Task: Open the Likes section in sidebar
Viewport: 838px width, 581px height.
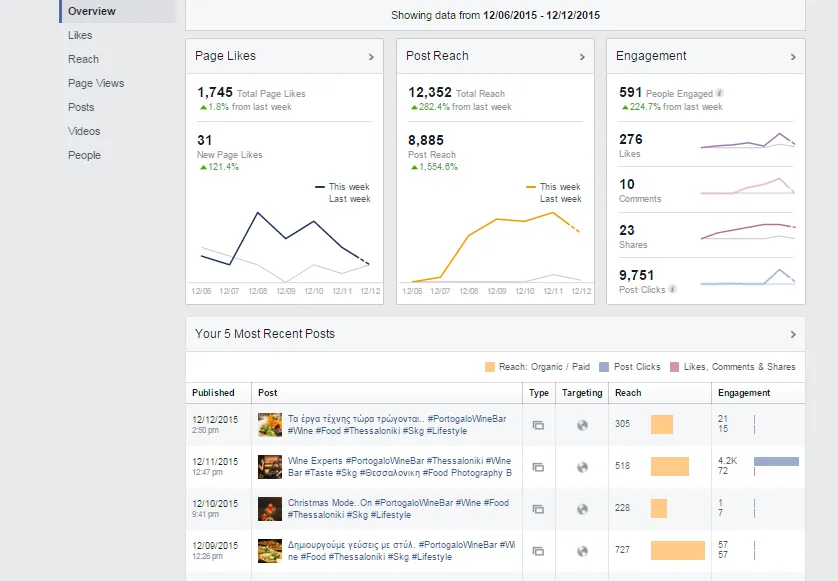Action: pyautogui.click(x=80, y=35)
